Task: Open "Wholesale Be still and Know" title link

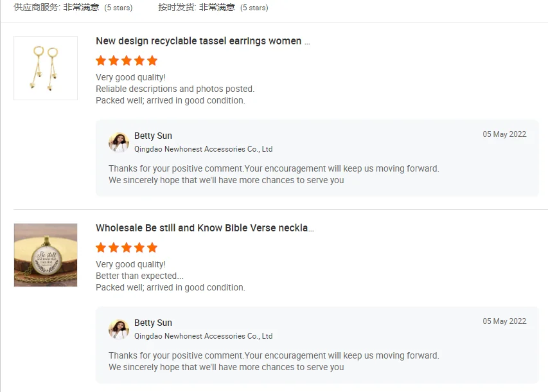Action: point(205,228)
